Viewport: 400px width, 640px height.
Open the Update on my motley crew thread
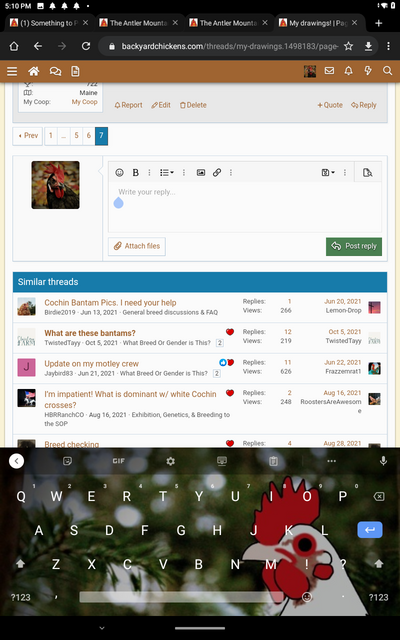coord(91,363)
